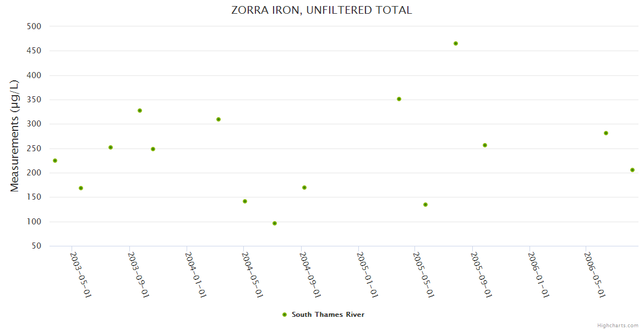Click the lowest data point near 97 µg/L

tap(275, 223)
